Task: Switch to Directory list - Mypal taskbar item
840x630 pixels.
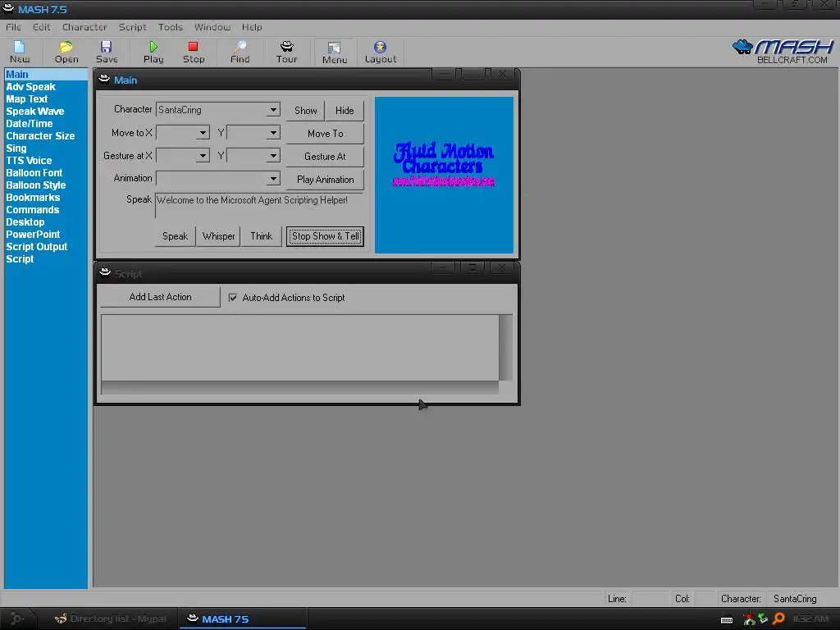Action: [x=111, y=619]
